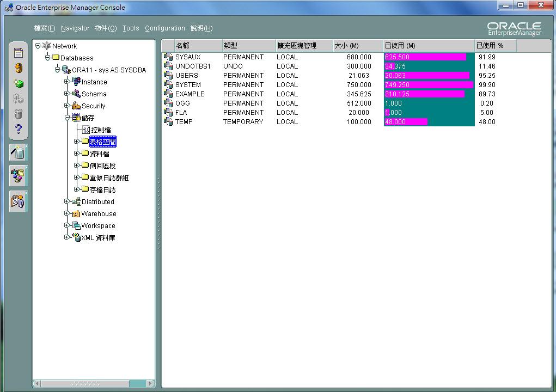Image resolution: width=556 pixels, height=392 pixels.
Task: Collapse the Databases tree node
Action: tap(48, 57)
